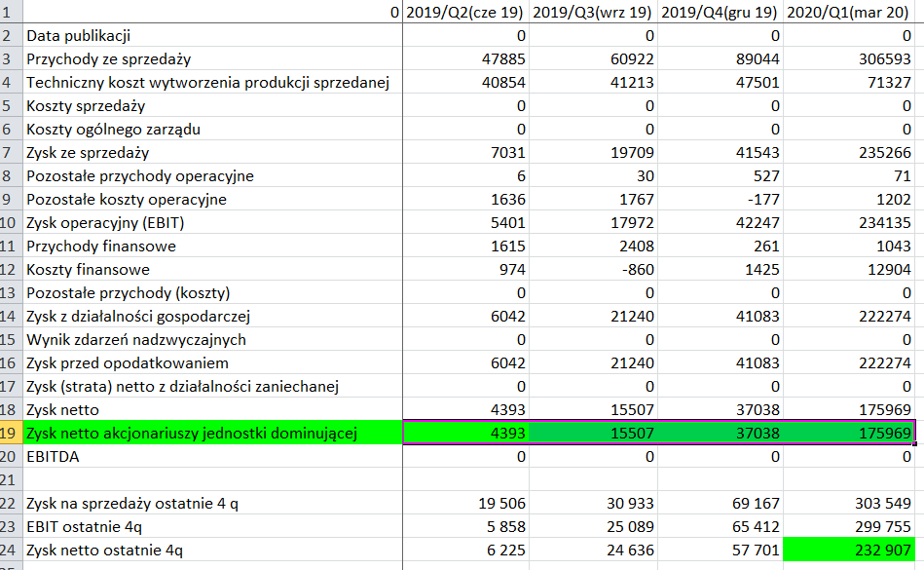Click the 2019/Q4(gru 19) header cell
This screenshot has width=924, height=570.
[x=722, y=13]
